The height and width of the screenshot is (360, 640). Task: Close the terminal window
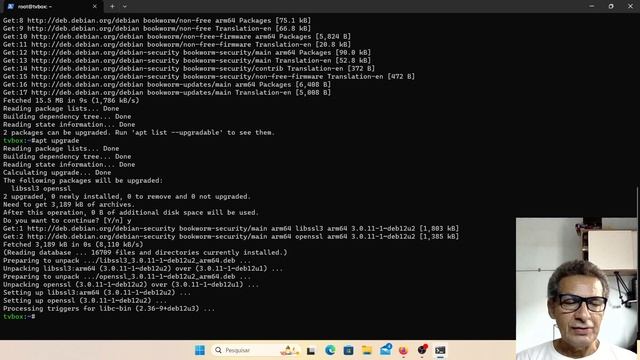(630, 6)
